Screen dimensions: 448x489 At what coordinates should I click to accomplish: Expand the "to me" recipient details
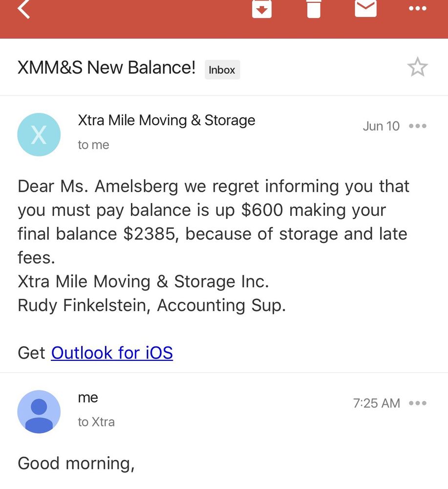(x=93, y=145)
